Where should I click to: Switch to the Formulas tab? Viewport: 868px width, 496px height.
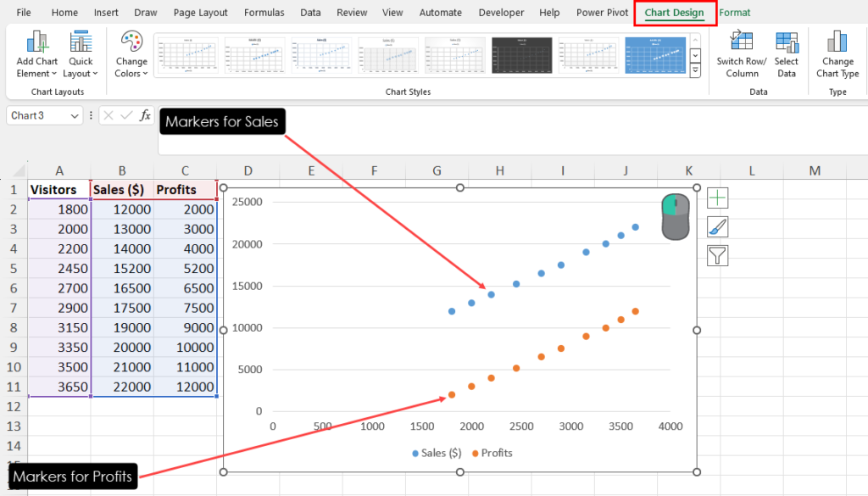pyautogui.click(x=264, y=12)
